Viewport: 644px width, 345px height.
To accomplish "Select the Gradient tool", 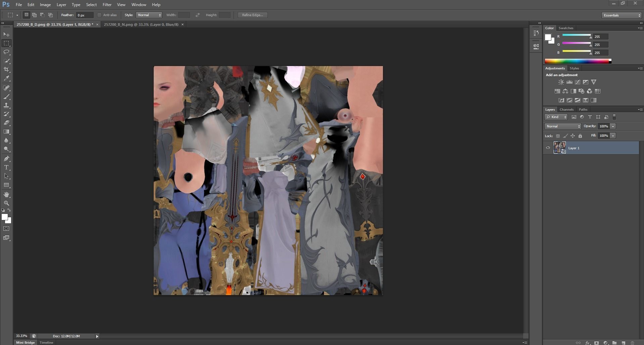I will point(6,132).
